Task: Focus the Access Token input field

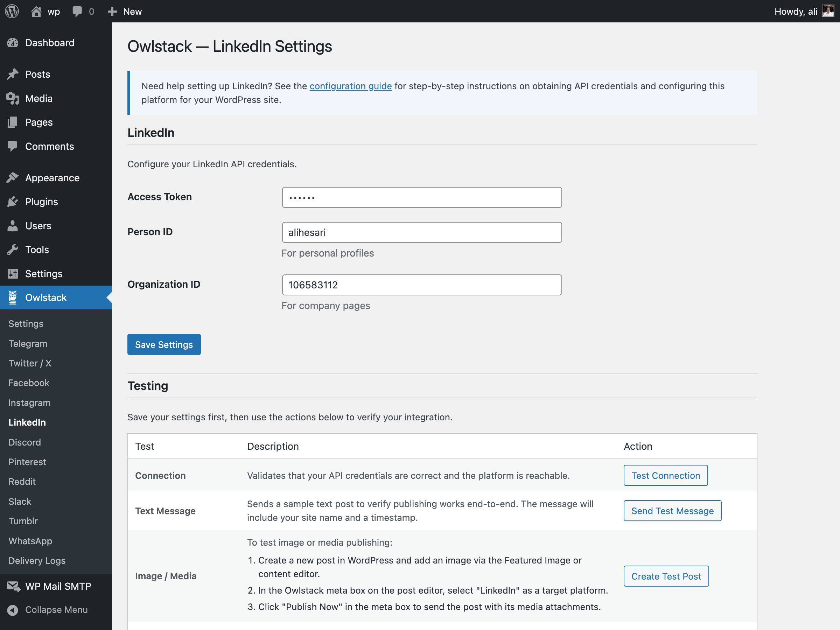Action: click(x=421, y=197)
